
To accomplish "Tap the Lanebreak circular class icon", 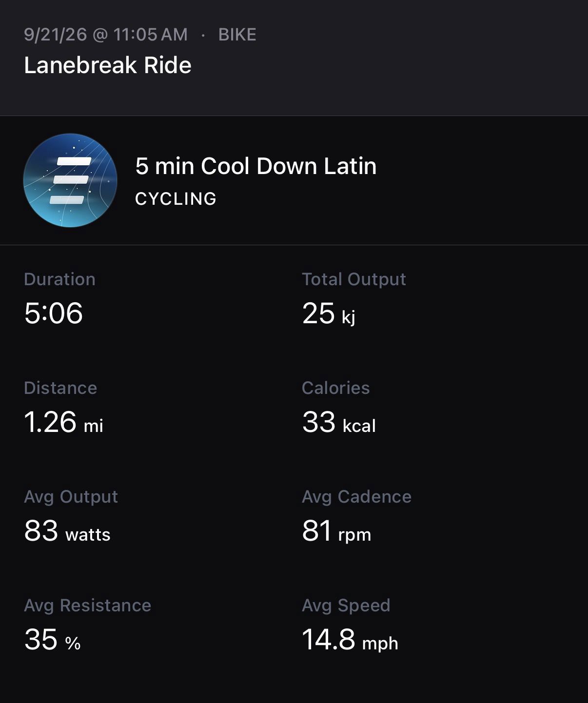I will pyautogui.click(x=70, y=180).
